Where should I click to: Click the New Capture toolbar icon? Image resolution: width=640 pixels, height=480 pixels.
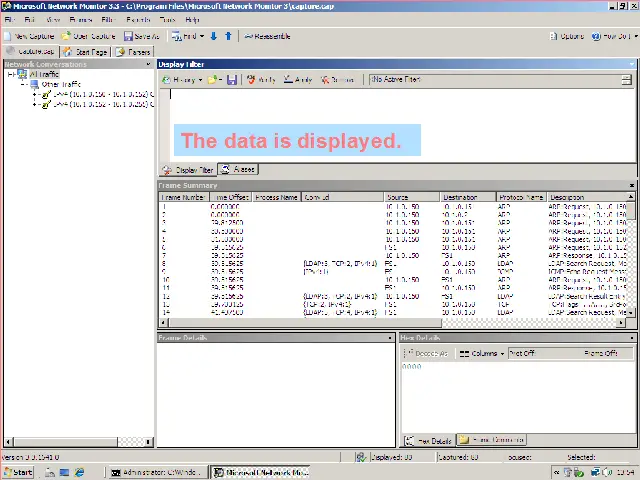point(8,36)
